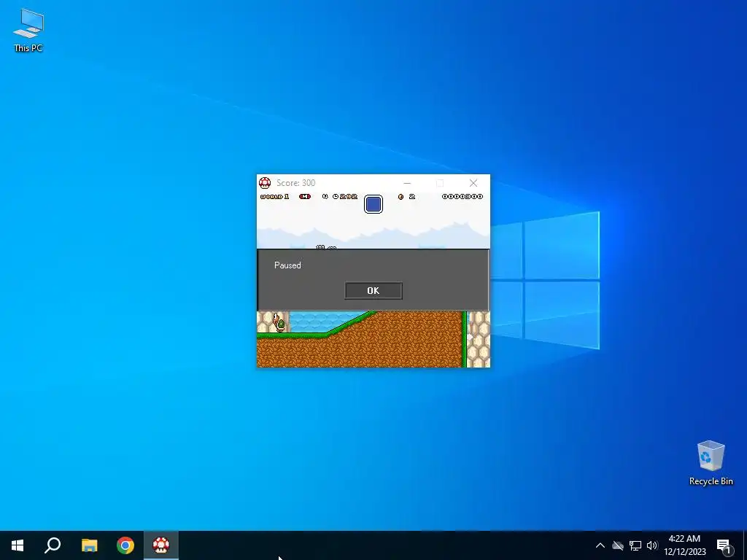Click Show desktop strip at taskbar end
Image resolution: width=747 pixels, height=560 pixels.
pos(745,545)
